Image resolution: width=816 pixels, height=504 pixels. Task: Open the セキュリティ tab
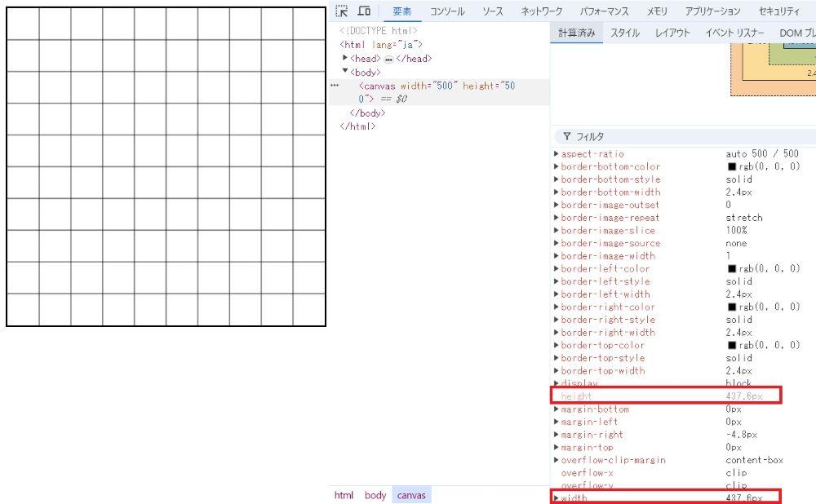click(778, 11)
